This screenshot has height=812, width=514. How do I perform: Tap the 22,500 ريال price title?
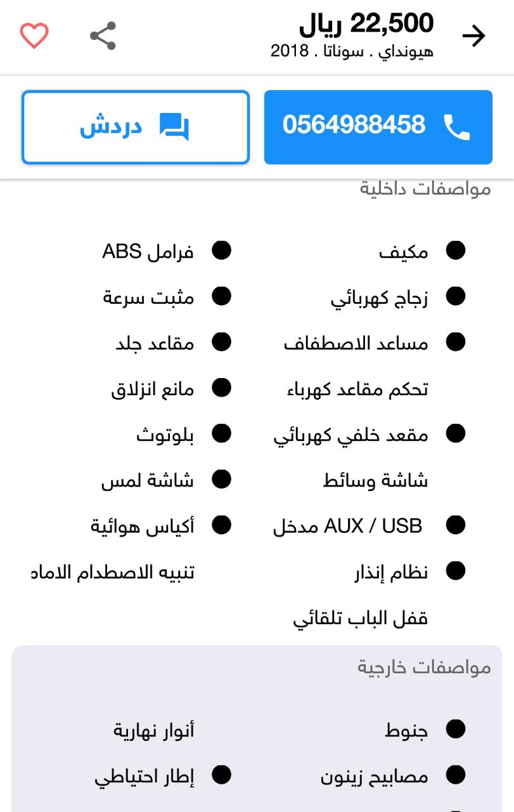tap(366, 24)
